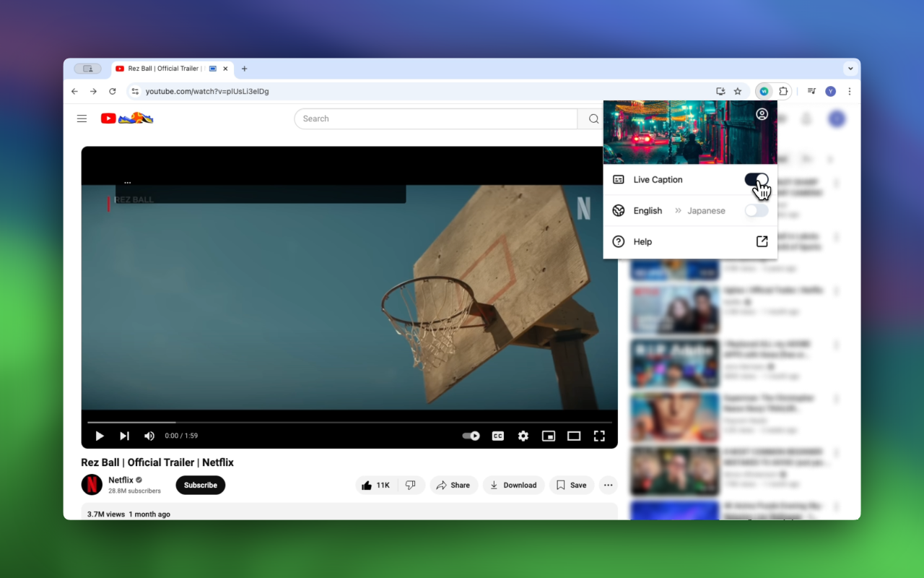The image size is (924, 578).
Task: Toggle the Live Caption switch
Action: tap(757, 180)
